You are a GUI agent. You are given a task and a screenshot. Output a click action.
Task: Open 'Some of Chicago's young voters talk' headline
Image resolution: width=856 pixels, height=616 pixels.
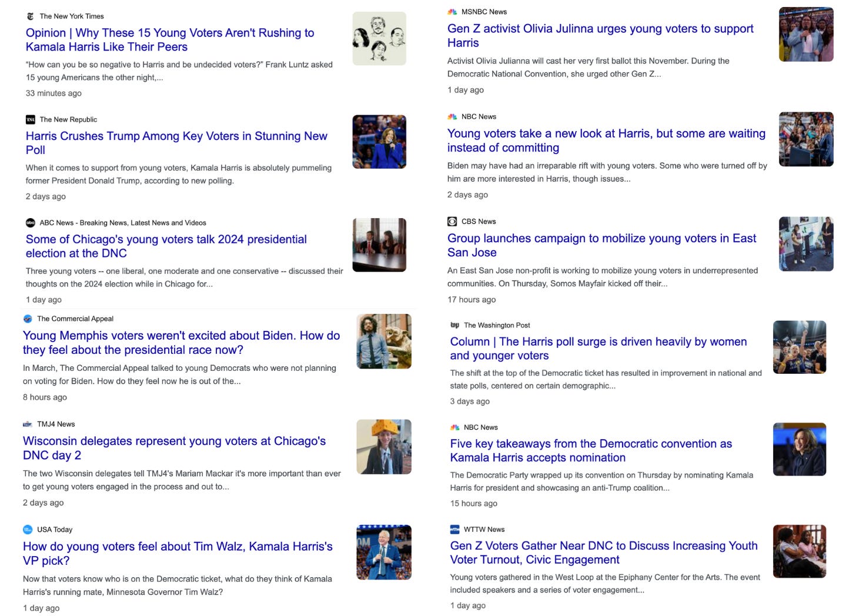pyautogui.click(x=166, y=246)
